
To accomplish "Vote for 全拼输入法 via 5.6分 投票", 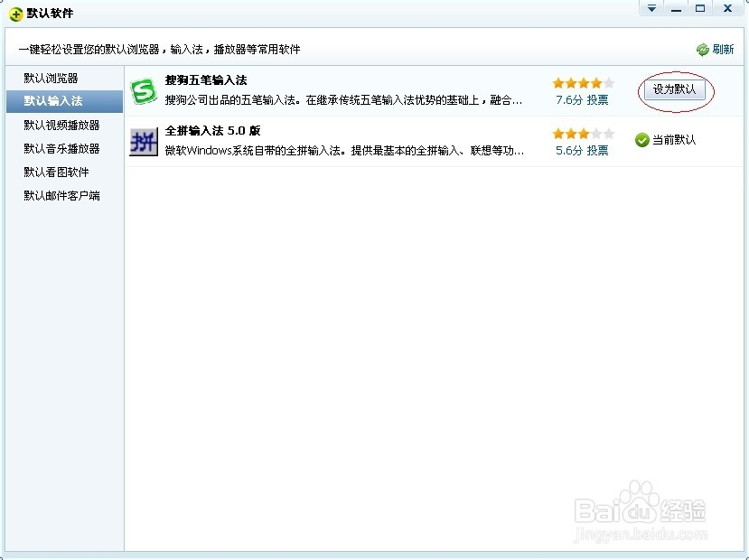I will click(x=582, y=151).
